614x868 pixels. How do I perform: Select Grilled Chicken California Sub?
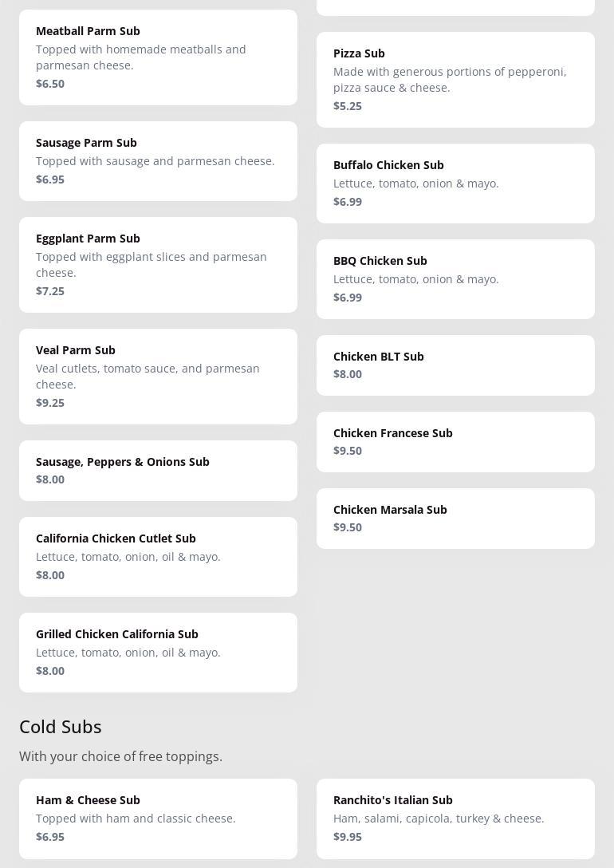(158, 653)
